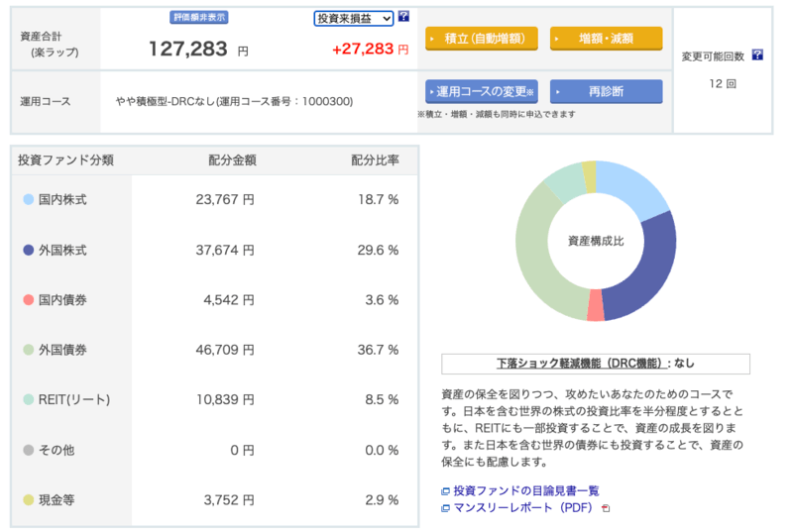Click pink 国内債券 legend dot
The image size is (793, 532).
(x=29, y=300)
